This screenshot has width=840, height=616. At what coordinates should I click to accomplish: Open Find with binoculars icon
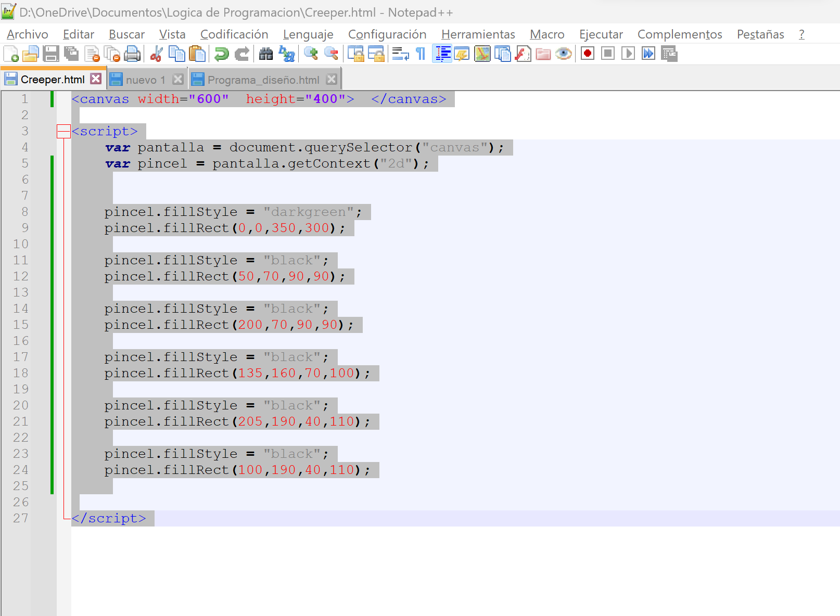[x=266, y=54]
